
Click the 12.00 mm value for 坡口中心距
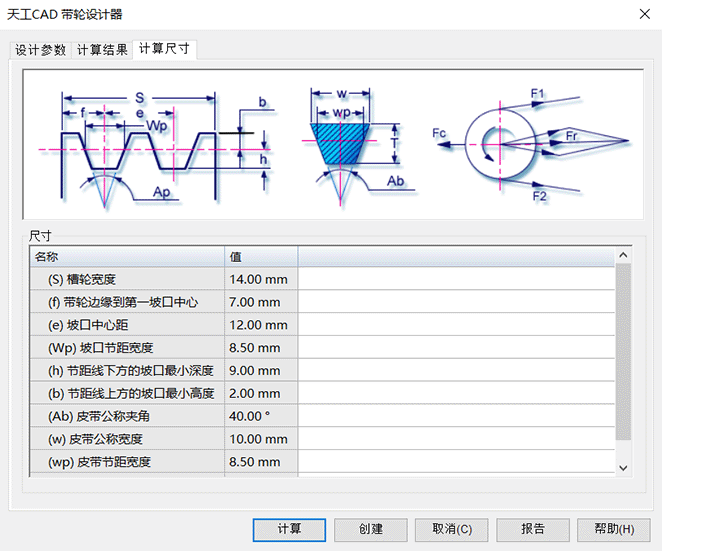(259, 325)
